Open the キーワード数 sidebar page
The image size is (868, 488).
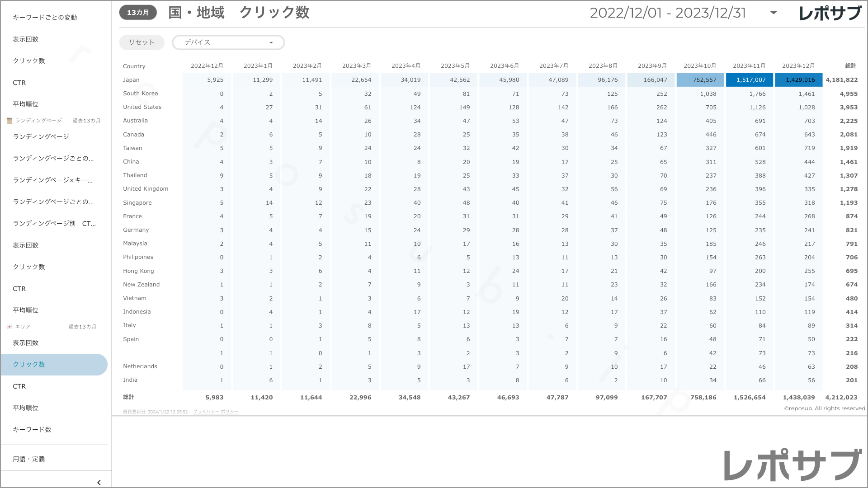[32, 429]
